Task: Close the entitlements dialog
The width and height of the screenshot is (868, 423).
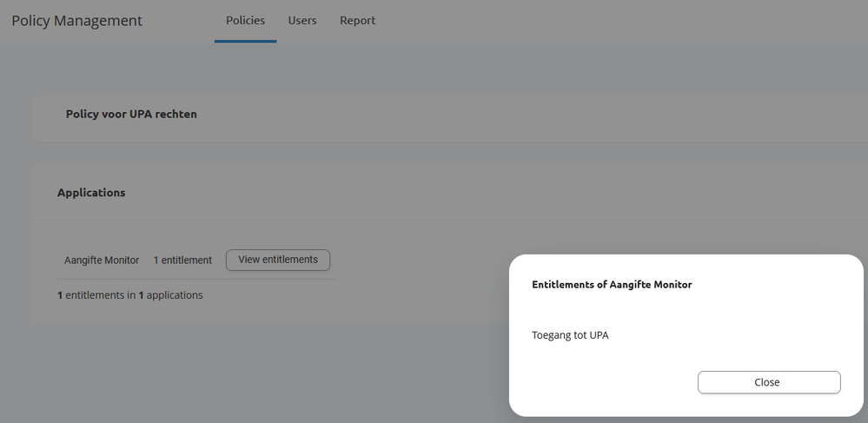Action: [768, 382]
